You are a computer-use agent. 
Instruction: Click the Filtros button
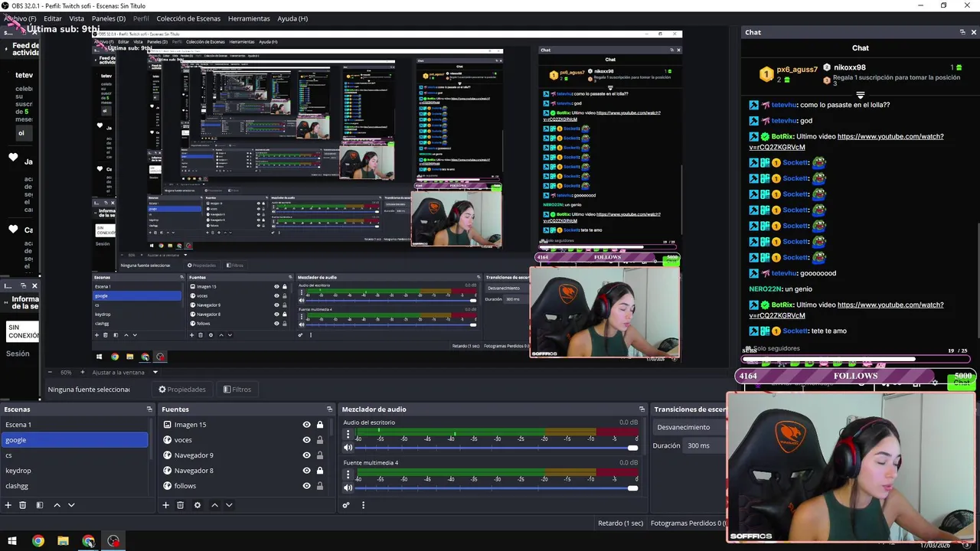tap(237, 390)
